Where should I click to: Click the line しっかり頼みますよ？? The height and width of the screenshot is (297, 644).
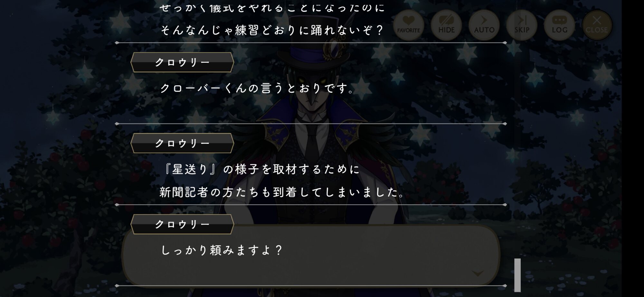click(x=222, y=250)
